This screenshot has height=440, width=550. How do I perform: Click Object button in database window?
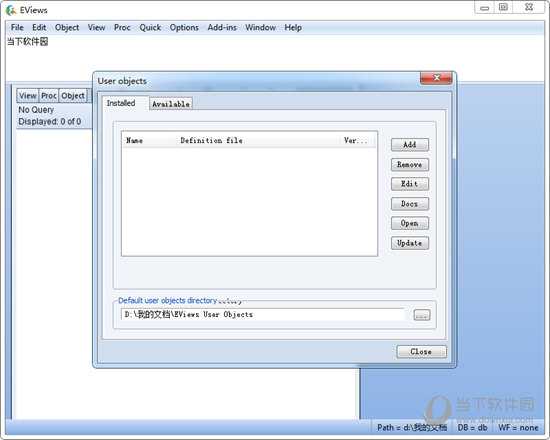coord(73,95)
